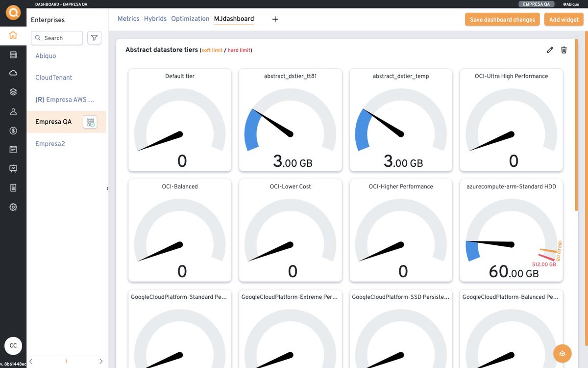
Task: Go to the next enterprises page
Action: click(101, 361)
